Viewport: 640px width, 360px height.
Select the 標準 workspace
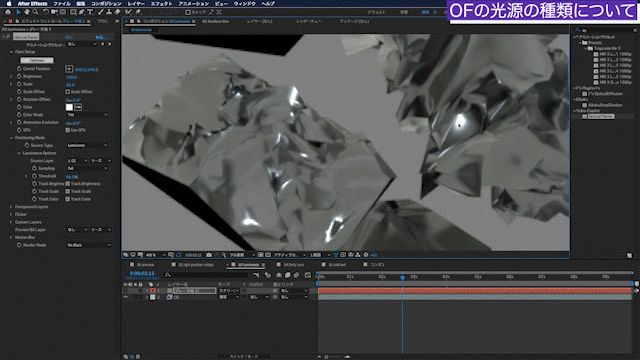pos(425,12)
